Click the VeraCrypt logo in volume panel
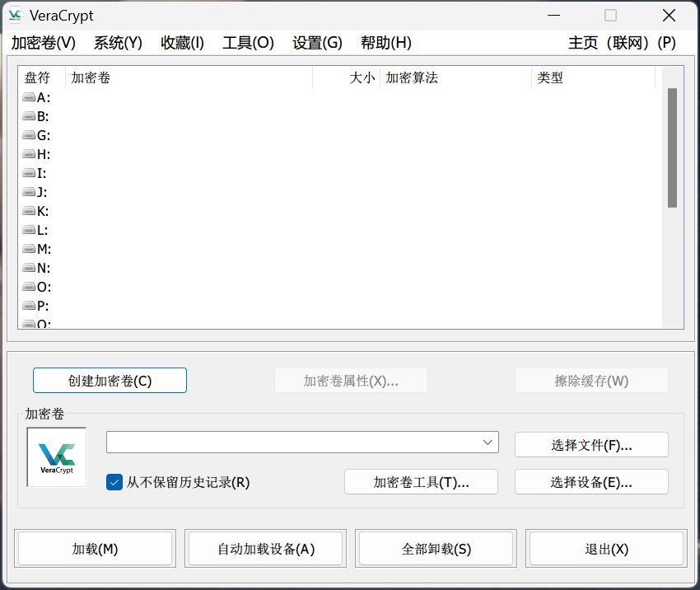The width and height of the screenshot is (700, 590). pyautogui.click(x=57, y=457)
